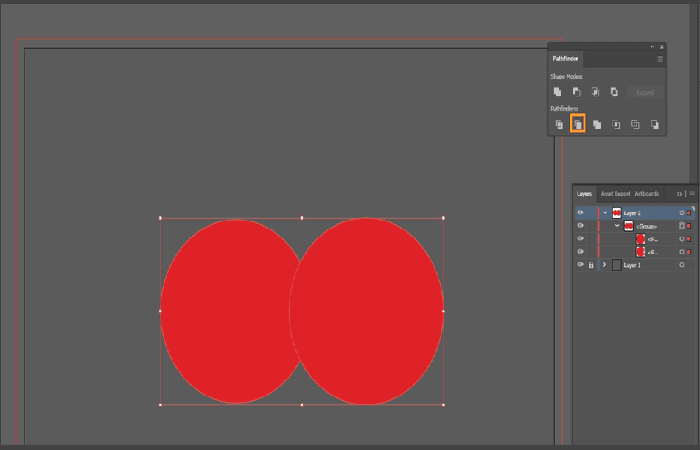Unlock Layer 1 via its lock icon
Viewport: 700px width, 450px height.
coord(591,265)
